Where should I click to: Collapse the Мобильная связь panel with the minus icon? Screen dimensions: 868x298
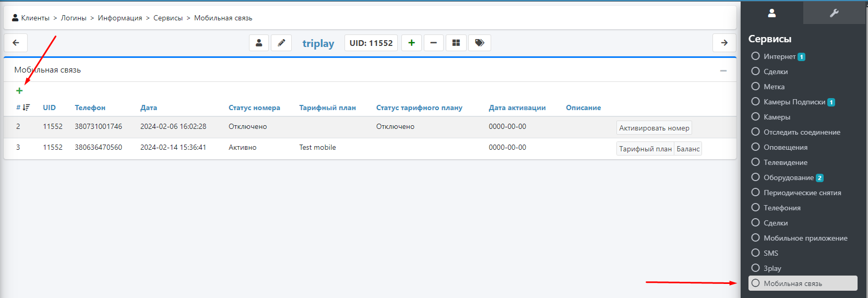click(723, 70)
